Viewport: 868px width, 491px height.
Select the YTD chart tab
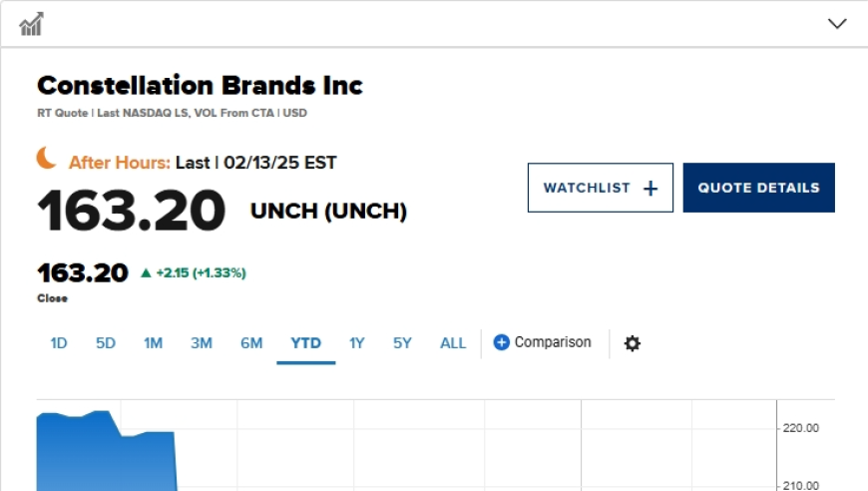click(305, 343)
